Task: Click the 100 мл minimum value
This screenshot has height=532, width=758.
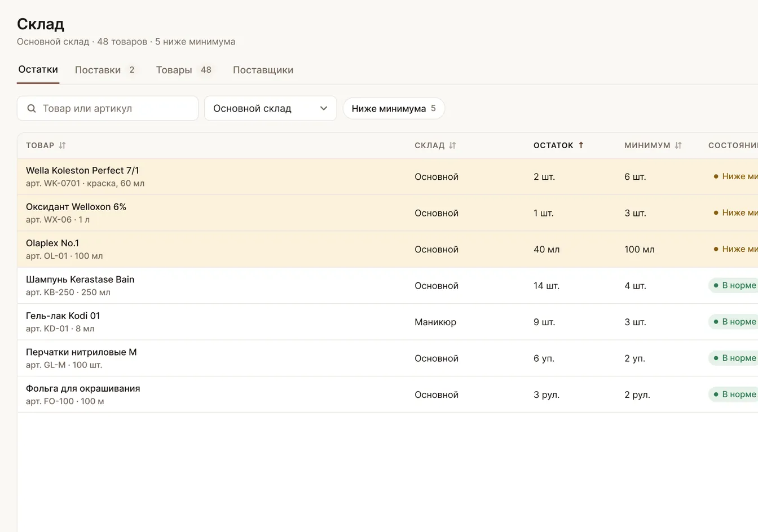Action: pos(640,249)
